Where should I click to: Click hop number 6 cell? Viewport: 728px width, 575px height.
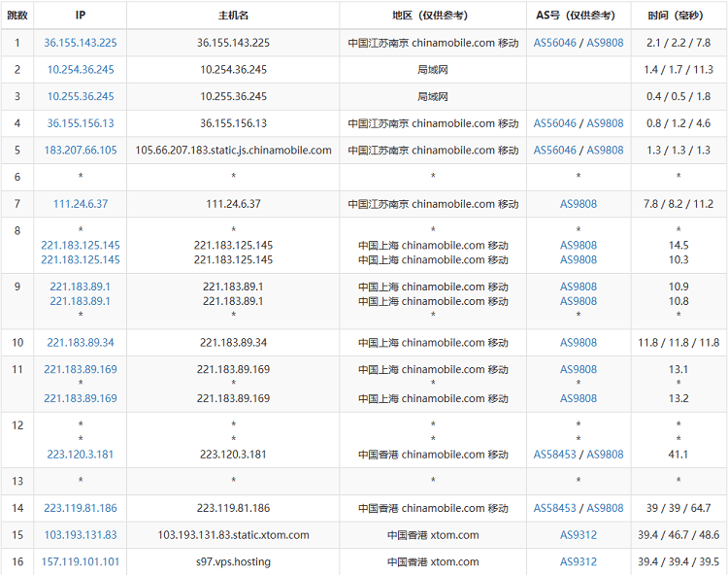coord(17,177)
